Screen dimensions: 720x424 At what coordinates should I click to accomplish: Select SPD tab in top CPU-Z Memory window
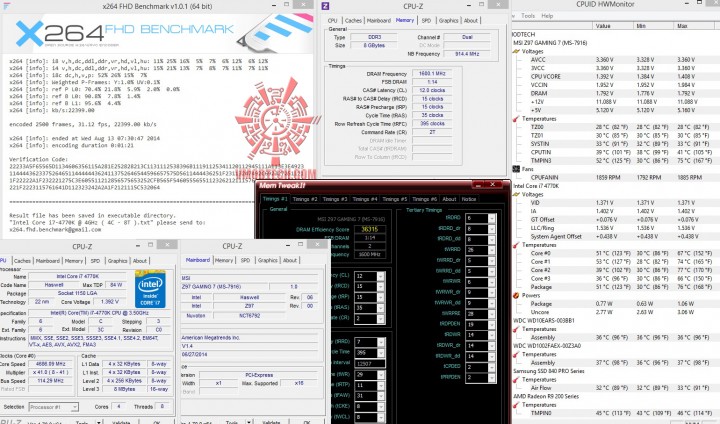pos(426,21)
